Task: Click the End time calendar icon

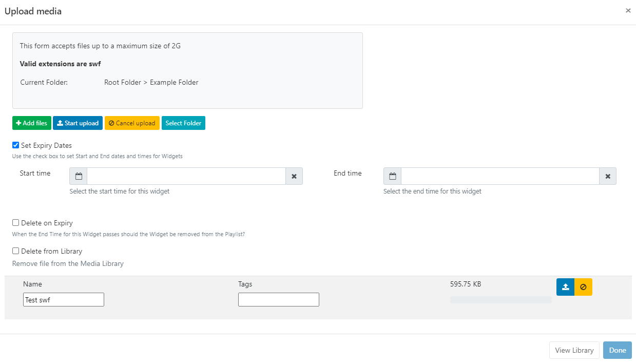Action: click(x=392, y=176)
